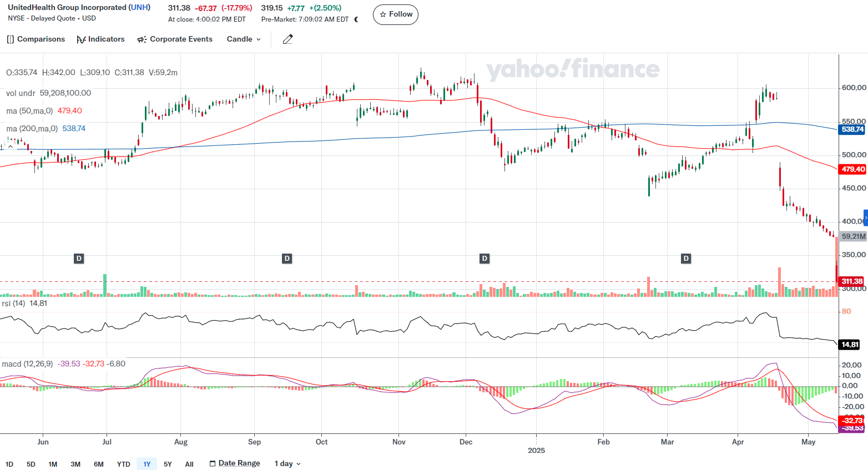Click the 14.81 RSI value tag
The height and width of the screenshot is (470, 868).
[x=850, y=345]
